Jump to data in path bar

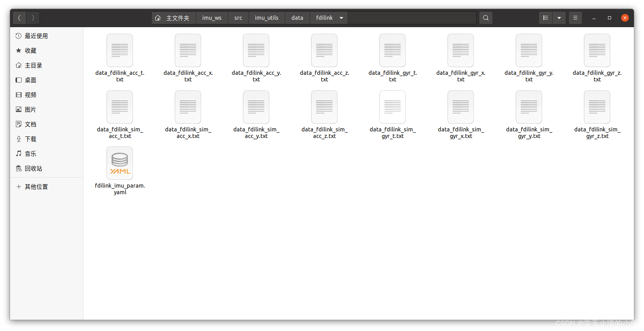[x=297, y=18]
